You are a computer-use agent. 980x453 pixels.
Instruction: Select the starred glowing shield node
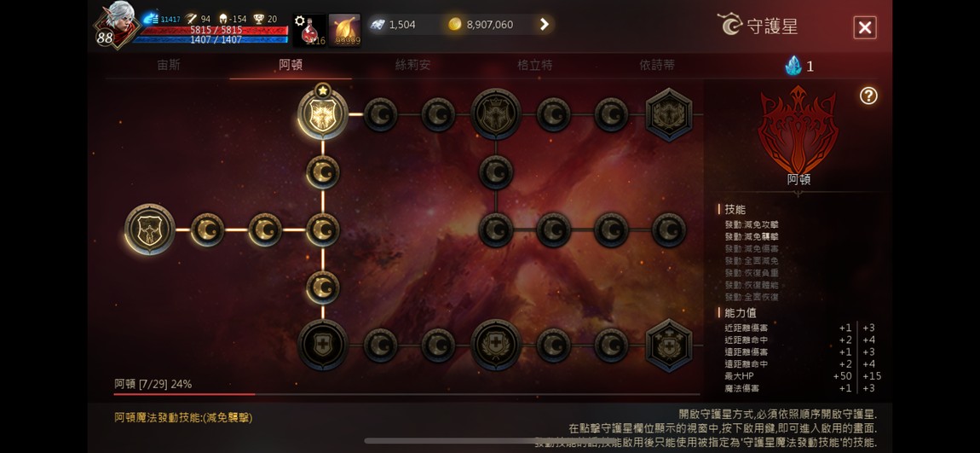pos(322,113)
